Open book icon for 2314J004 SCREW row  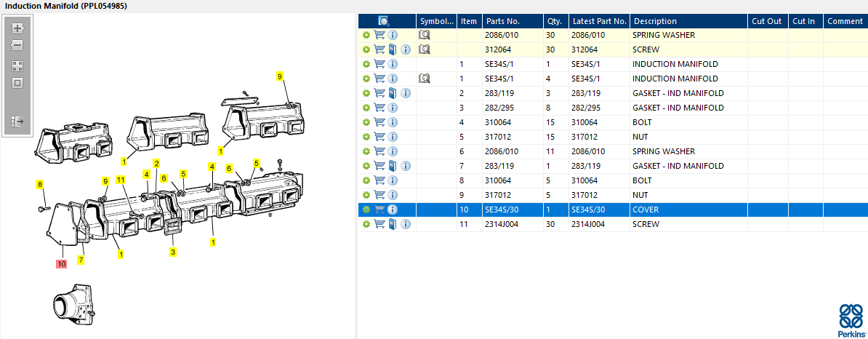(393, 224)
